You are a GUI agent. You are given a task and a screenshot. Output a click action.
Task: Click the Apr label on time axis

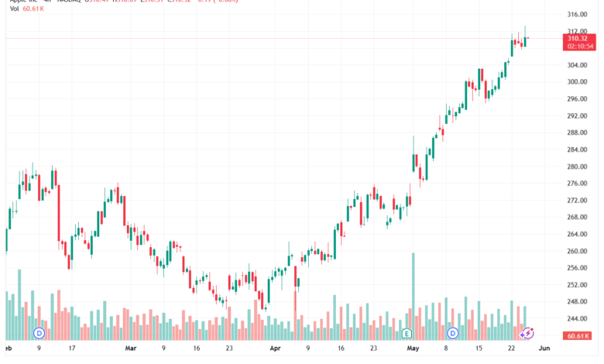(275, 349)
